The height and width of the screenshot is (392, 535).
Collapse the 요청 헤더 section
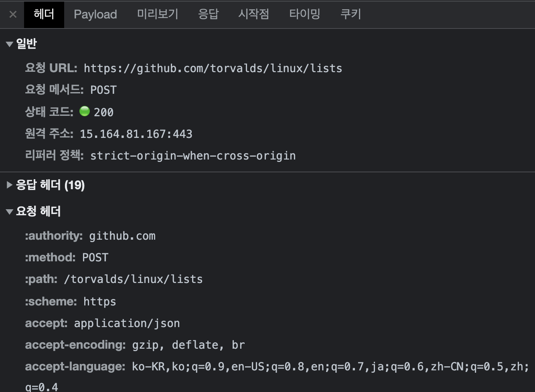[x=10, y=212]
